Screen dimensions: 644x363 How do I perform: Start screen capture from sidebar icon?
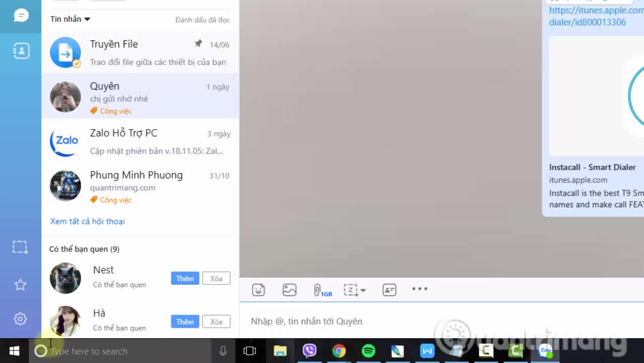pyautogui.click(x=20, y=247)
